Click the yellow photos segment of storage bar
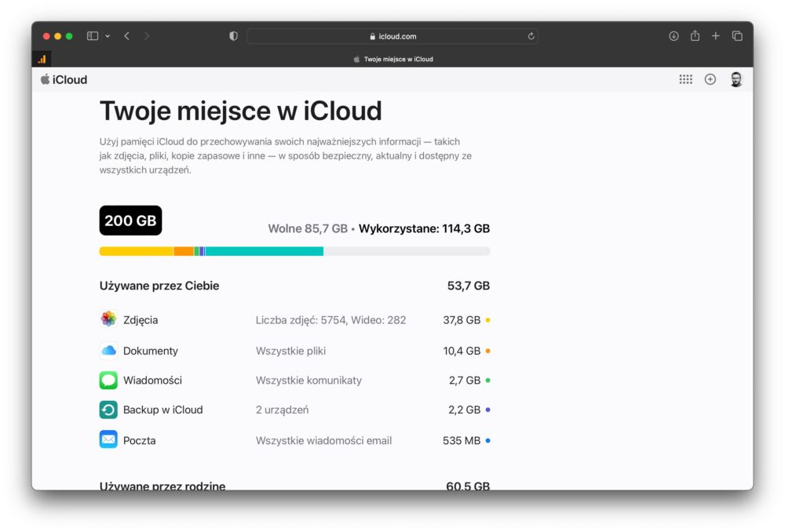This screenshot has width=785, height=532. 137,251
